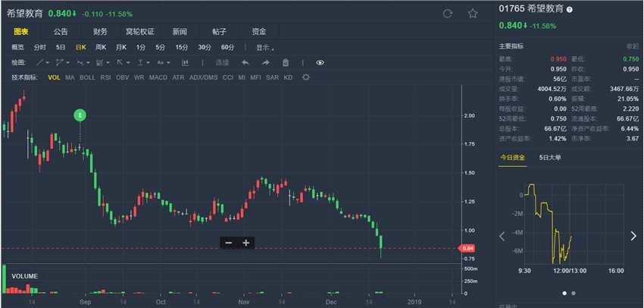Image resolution: width=644 pixels, height=308 pixels.
Task: Toggle the MA indicator
Action: click(70, 77)
